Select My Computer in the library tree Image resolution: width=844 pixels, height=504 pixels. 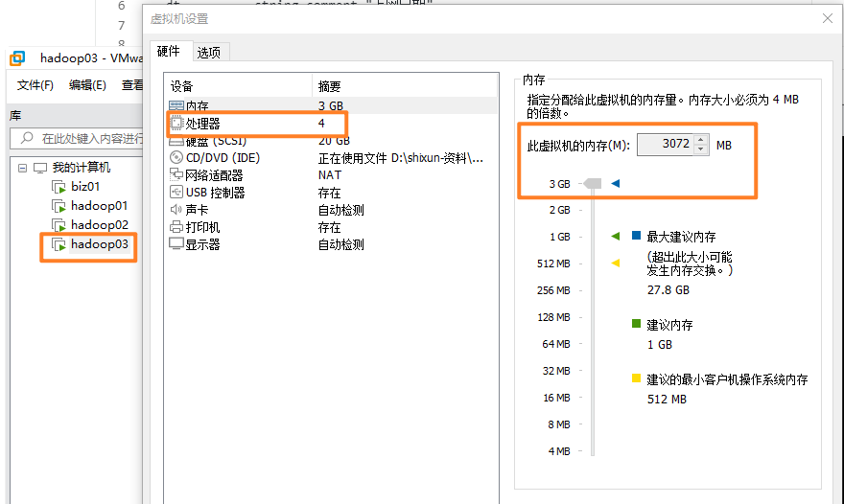pos(82,168)
